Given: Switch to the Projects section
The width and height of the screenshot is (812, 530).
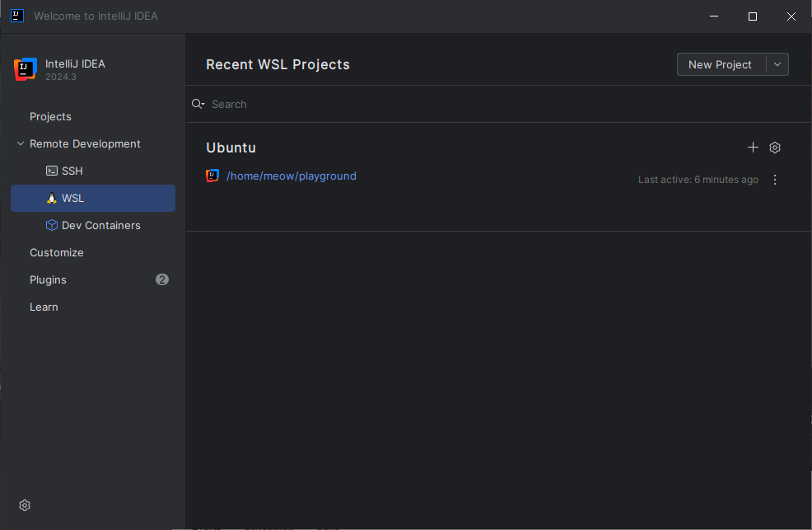Looking at the screenshot, I should [x=50, y=116].
